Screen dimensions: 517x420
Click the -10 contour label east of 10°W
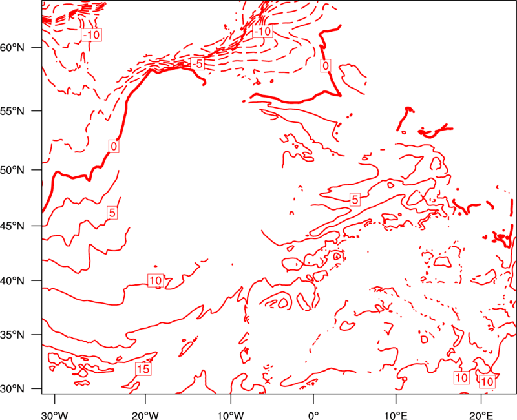coord(263,31)
